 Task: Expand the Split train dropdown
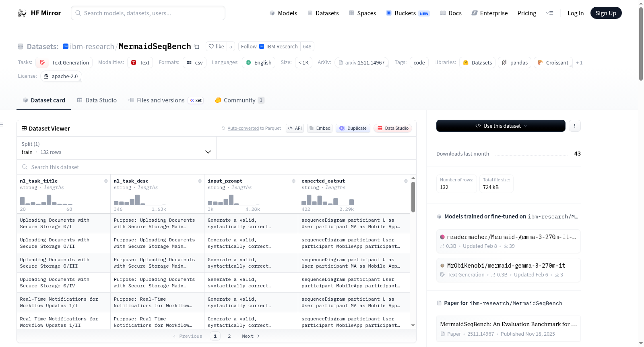117,148
